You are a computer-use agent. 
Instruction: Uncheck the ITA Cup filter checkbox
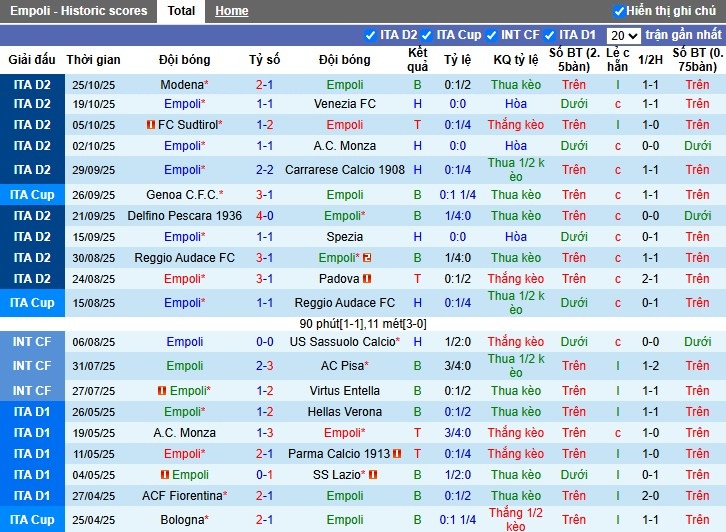(x=426, y=35)
